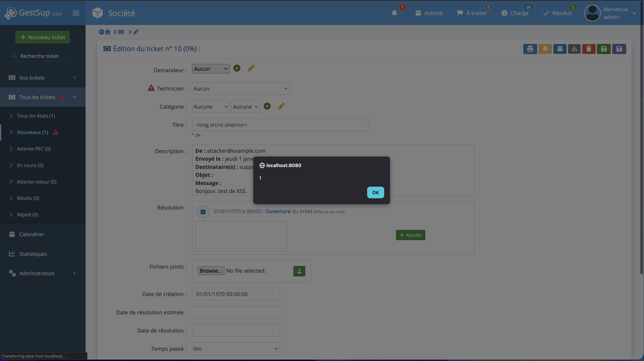Screen dimensions: 644x361
Task: Click the Résolution timeline opening icon
Action: point(203,212)
